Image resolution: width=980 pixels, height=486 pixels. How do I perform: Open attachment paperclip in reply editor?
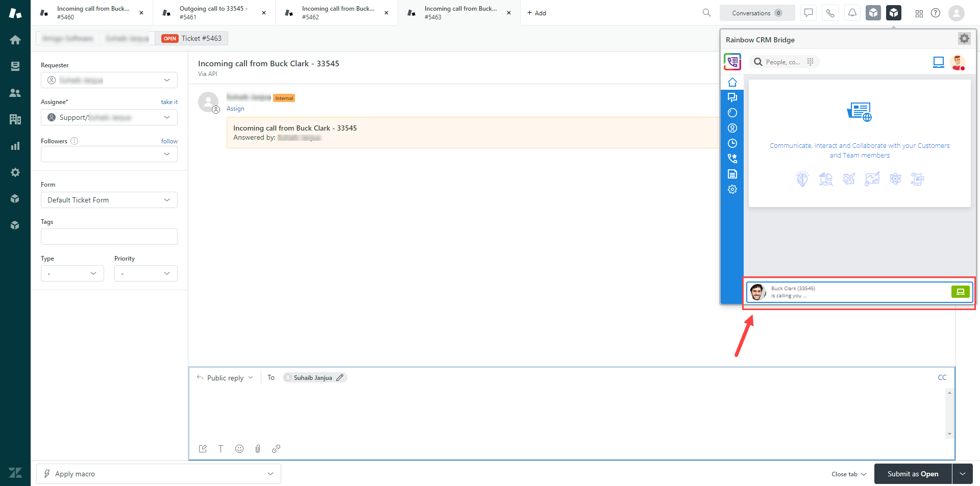click(x=258, y=449)
